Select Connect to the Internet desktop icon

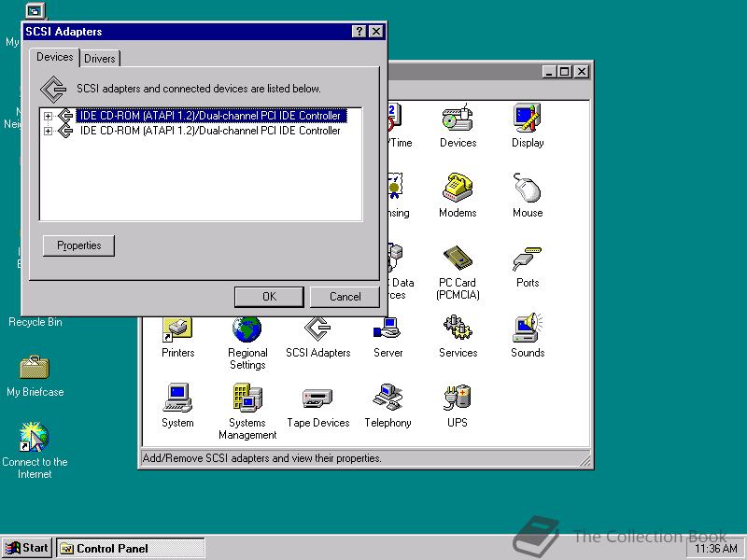[35, 451]
